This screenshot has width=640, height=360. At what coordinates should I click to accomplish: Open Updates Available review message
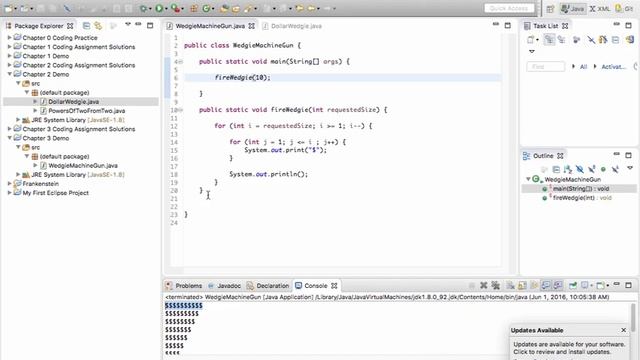pyautogui.click(x=569, y=348)
